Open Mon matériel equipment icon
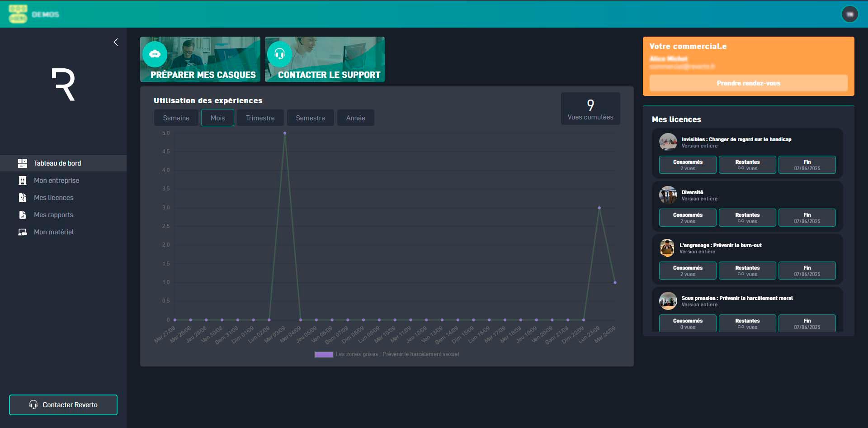This screenshot has width=868, height=428. coord(22,232)
